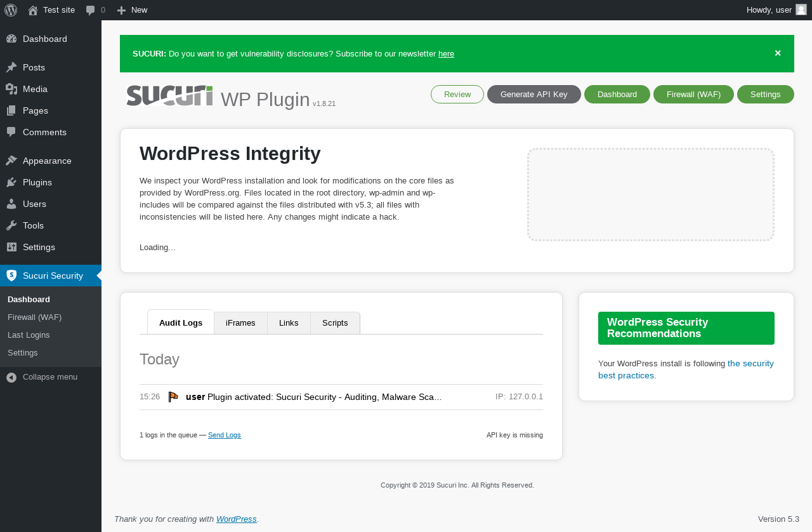Image resolution: width=812 pixels, height=532 pixels.
Task: Open the comments bubble icon in admin bar
Action: click(91, 10)
